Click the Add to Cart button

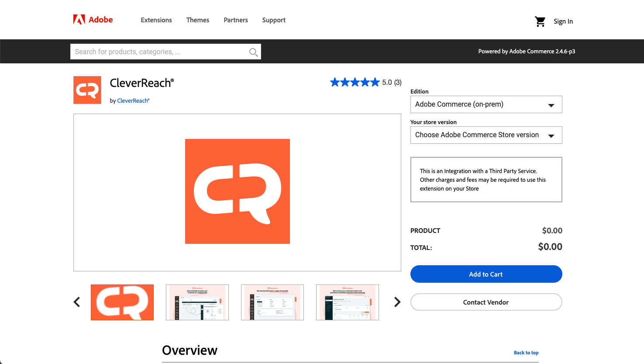pos(486,274)
